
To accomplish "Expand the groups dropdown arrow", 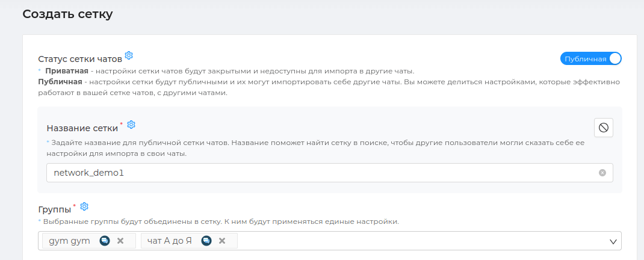I will click(x=613, y=241).
